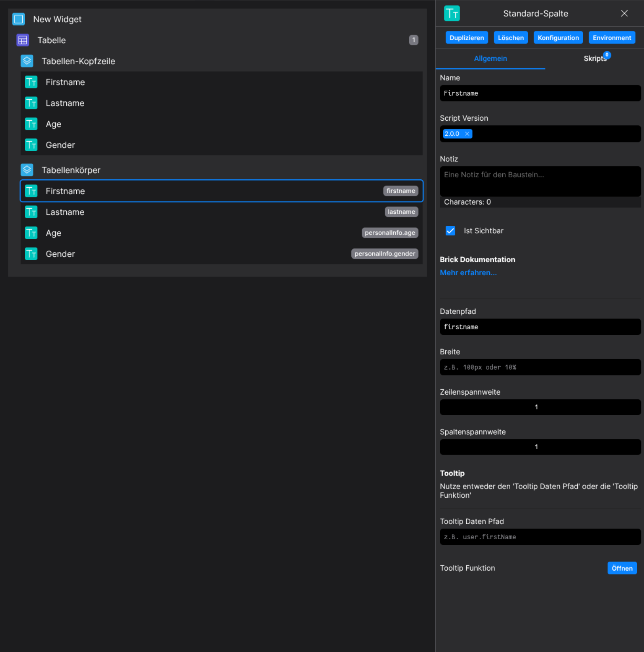Select the Tabelle table icon
Screen dimensions: 644x652
(x=23, y=40)
